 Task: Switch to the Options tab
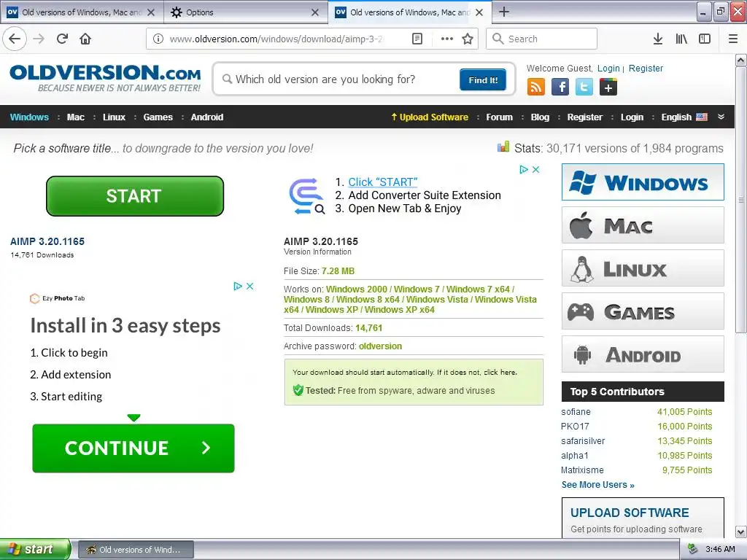[246, 12]
